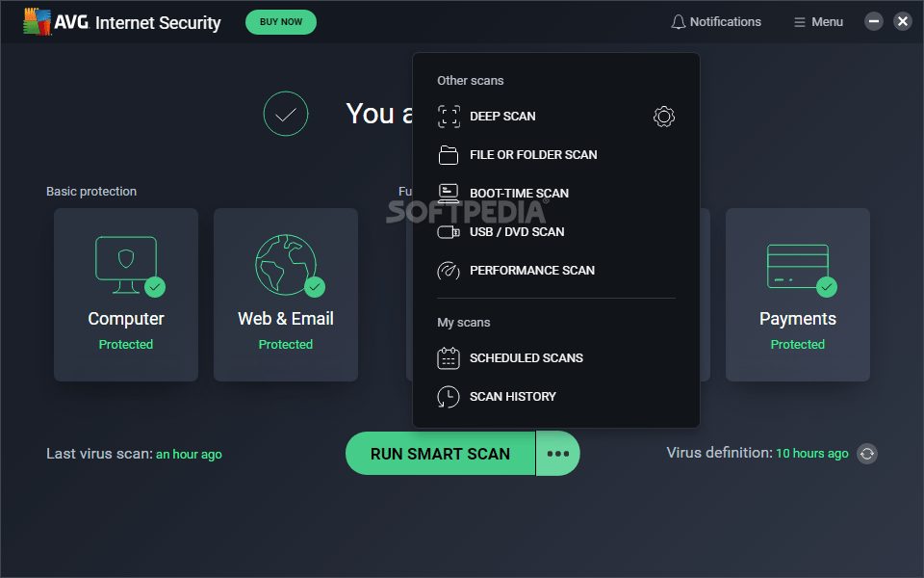Open Deep Scan settings gear
Image resolution: width=924 pixels, height=578 pixels.
click(663, 117)
